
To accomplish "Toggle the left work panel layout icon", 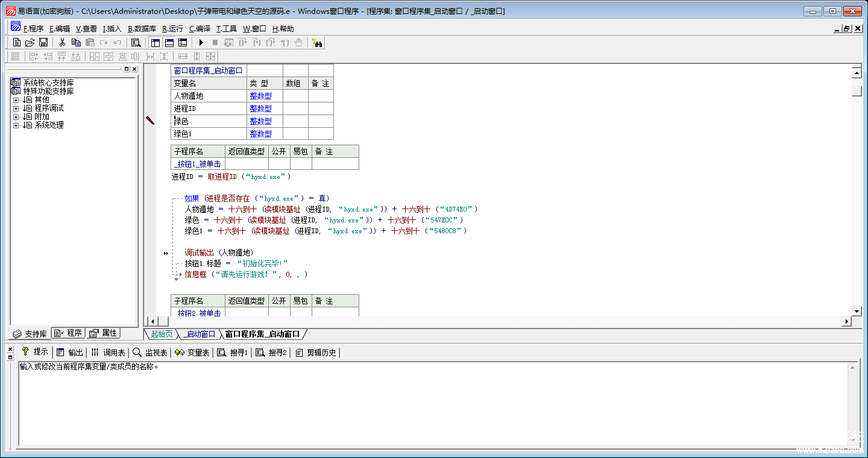I will point(156,42).
